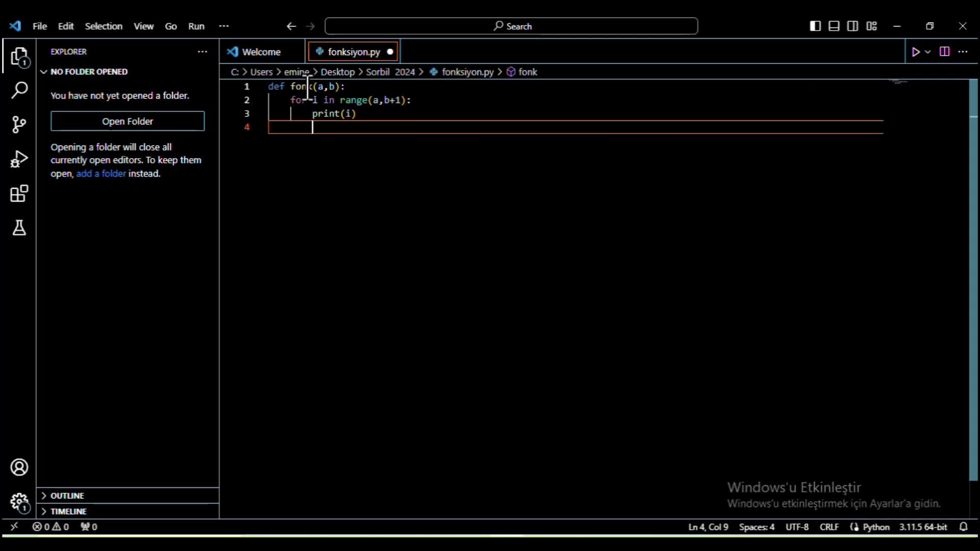Click 'Sorbil 2024' breadcrumb folder
980x551 pixels.
click(390, 72)
